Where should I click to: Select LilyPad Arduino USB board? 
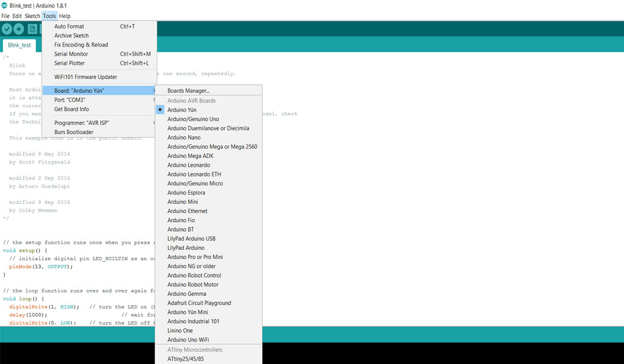pos(209,238)
